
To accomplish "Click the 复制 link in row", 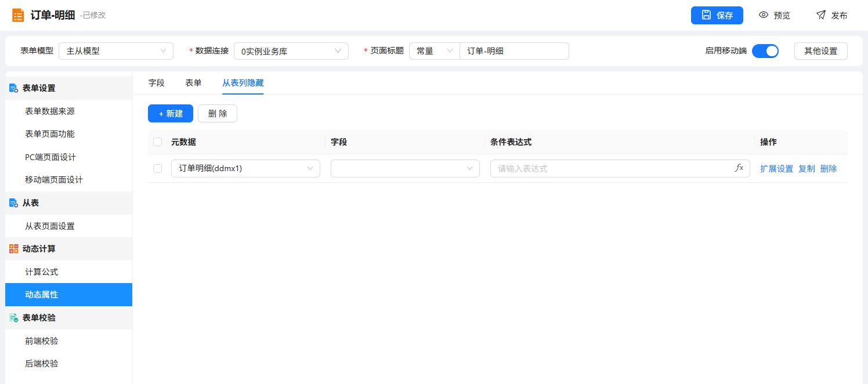I will (x=806, y=169).
